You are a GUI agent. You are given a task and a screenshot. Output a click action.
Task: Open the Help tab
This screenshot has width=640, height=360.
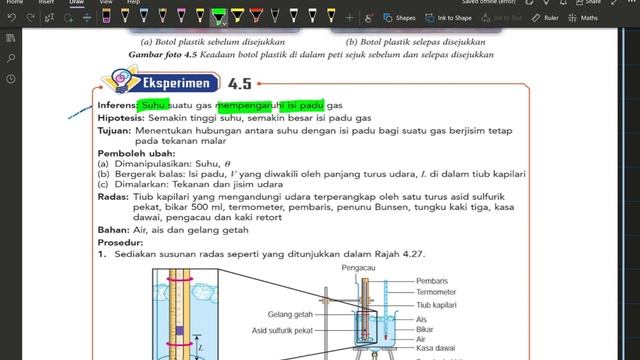click(133, 2)
